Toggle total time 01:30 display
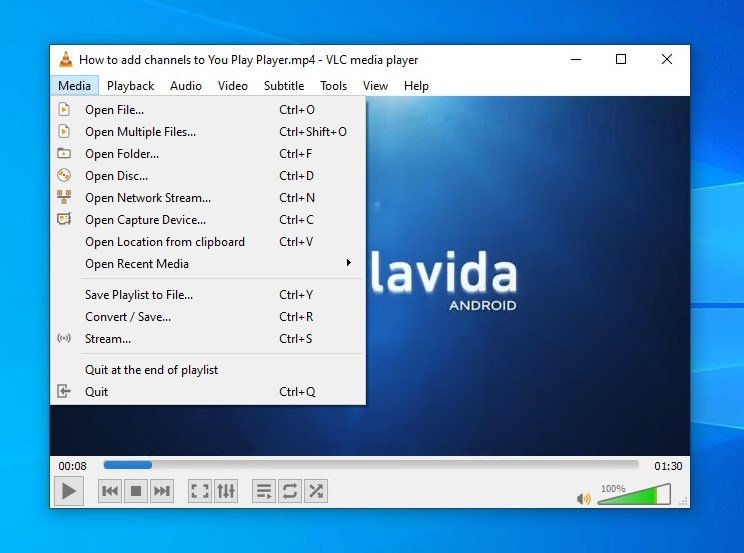This screenshot has height=553, width=744. (x=668, y=466)
